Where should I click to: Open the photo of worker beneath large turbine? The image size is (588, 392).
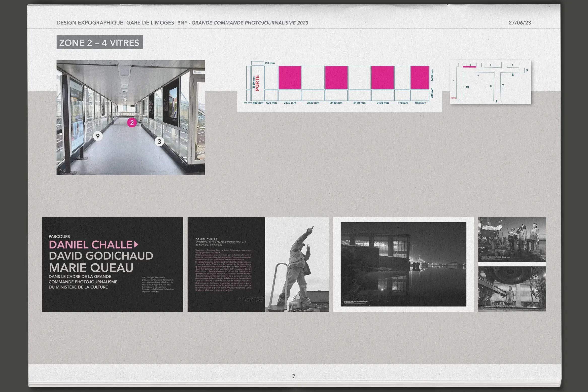point(512,289)
